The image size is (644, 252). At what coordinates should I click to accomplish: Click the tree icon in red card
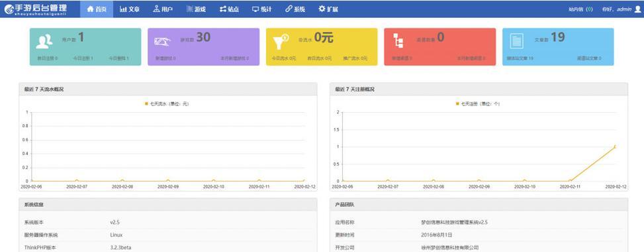398,41
